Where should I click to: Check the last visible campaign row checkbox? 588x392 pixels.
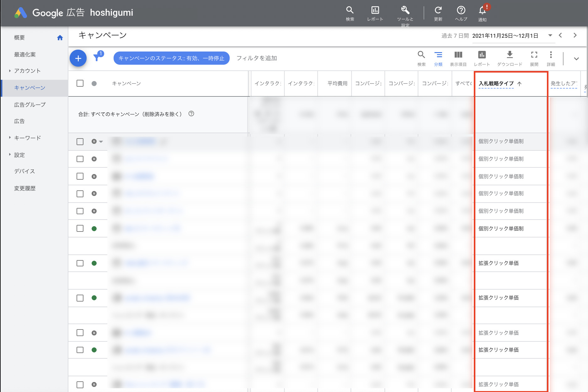(x=80, y=384)
